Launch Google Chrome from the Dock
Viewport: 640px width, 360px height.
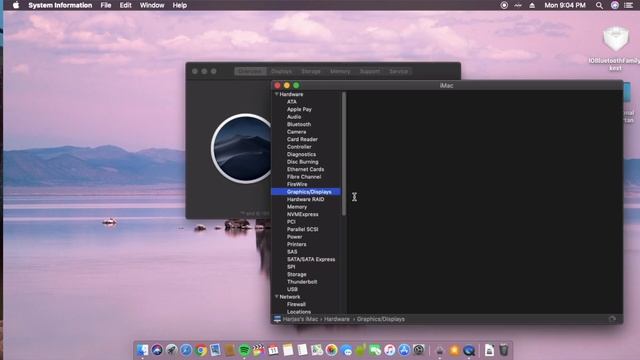201,350
